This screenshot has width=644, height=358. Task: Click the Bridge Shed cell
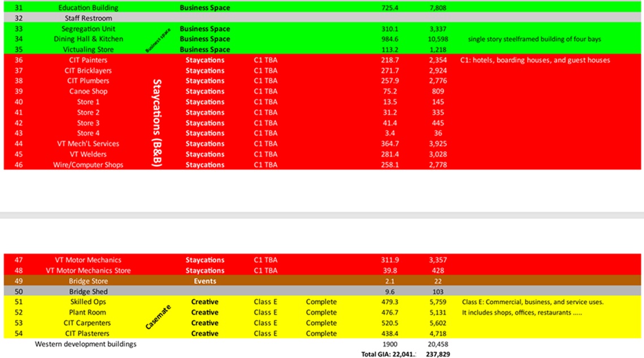(x=88, y=292)
